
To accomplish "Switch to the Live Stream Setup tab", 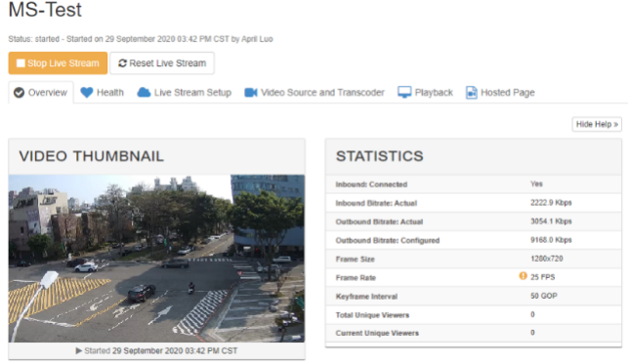I will point(185,93).
